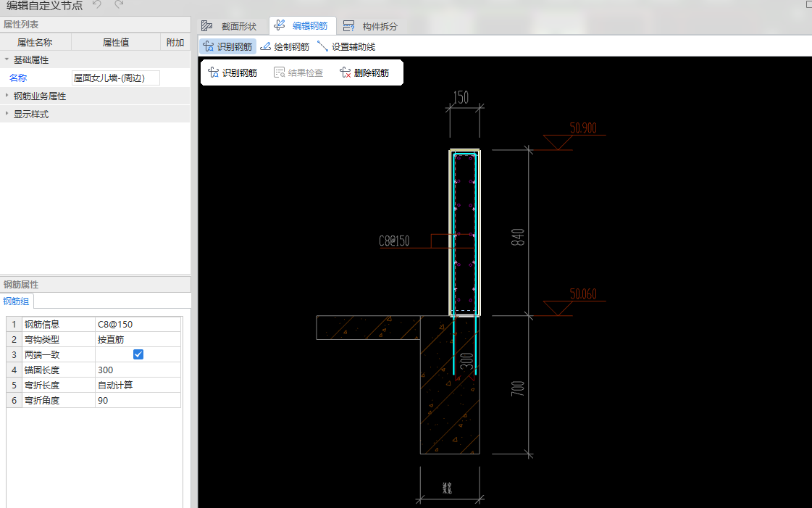Click the 钢筋信息 row label
Viewport: 812px width, 508px height.
(x=42, y=324)
